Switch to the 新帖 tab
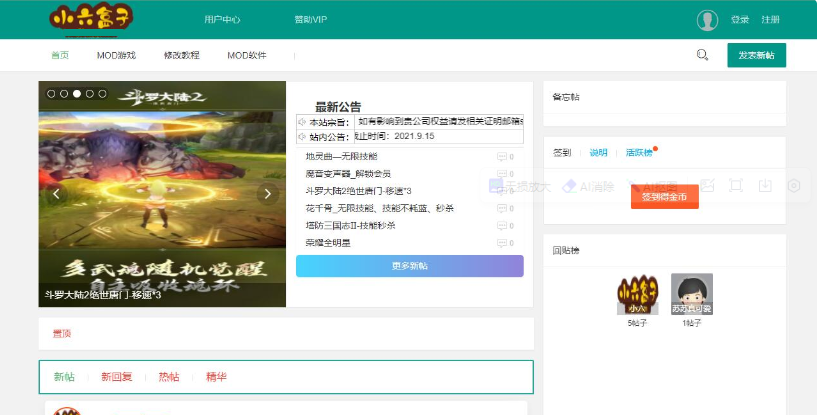The width and height of the screenshot is (817, 415). click(x=64, y=376)
